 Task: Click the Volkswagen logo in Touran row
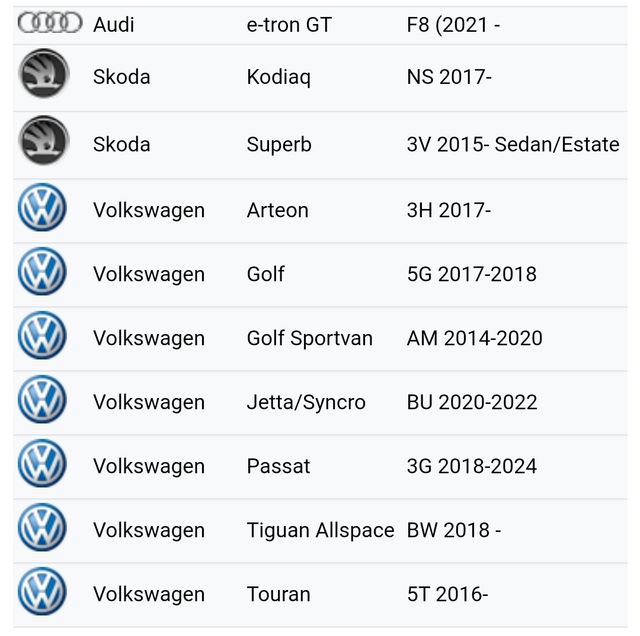[42, 593]
